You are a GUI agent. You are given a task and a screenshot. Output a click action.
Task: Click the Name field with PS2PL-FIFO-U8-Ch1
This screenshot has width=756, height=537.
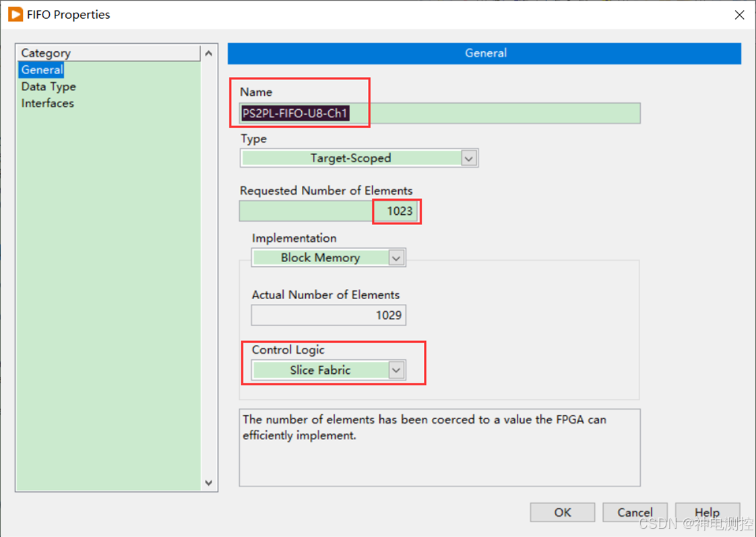440,113
